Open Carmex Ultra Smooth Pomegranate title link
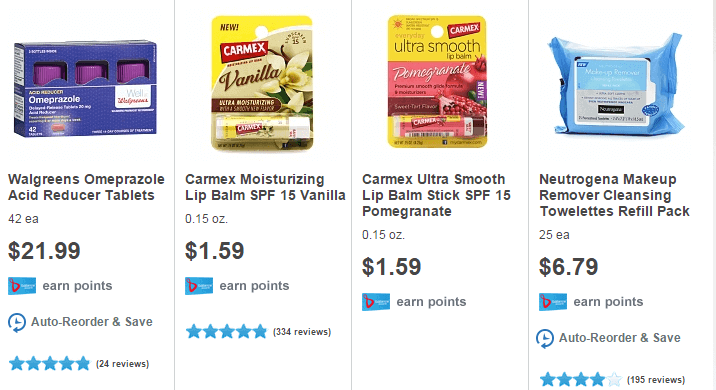Viewport: 716px width, 390px height. pyautogui.click(x=437, y=195)
